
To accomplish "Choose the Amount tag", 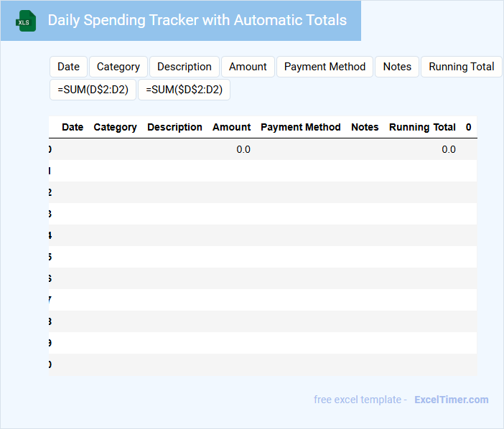I will [248, 67].
